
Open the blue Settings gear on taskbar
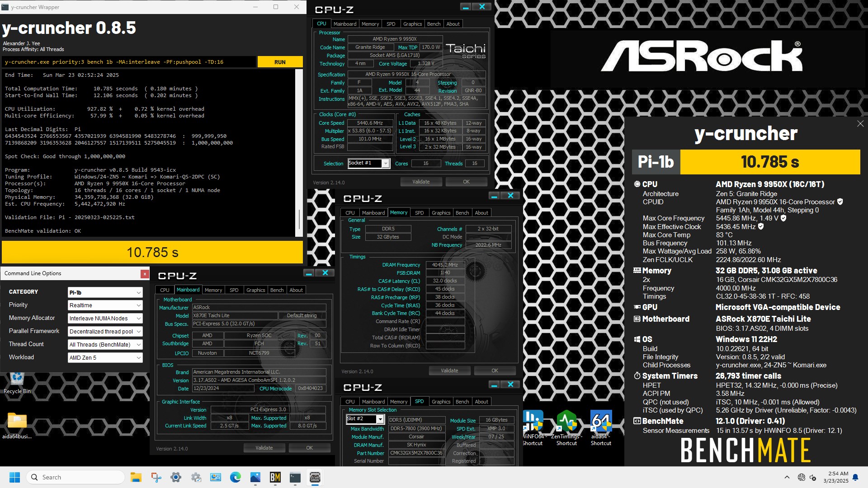[x=176, y=477]
